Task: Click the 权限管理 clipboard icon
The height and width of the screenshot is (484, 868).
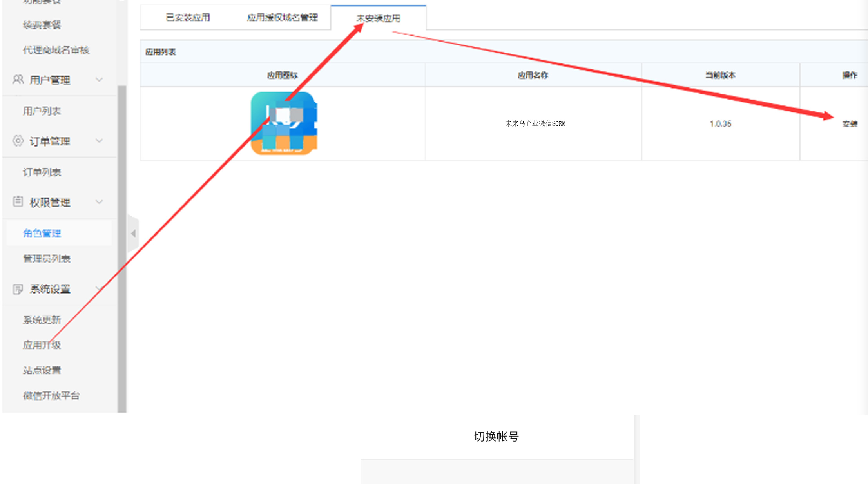Action: click(18, 202)
